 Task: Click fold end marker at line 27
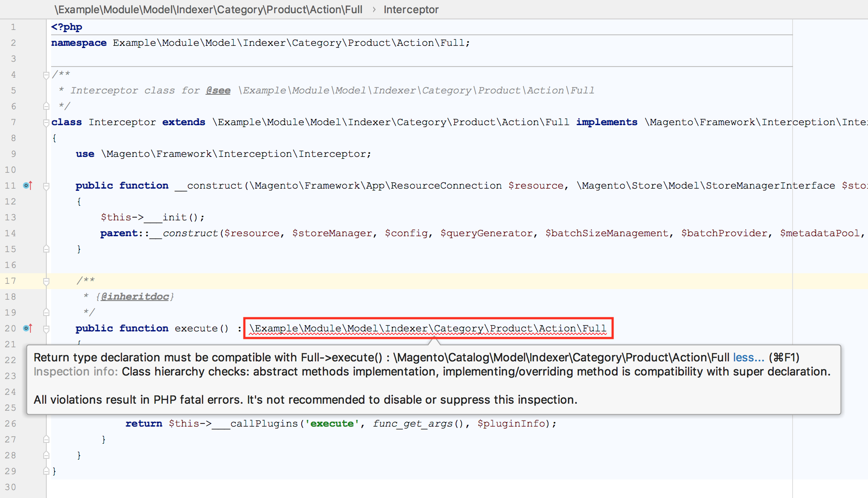click(x=46, y=439)
